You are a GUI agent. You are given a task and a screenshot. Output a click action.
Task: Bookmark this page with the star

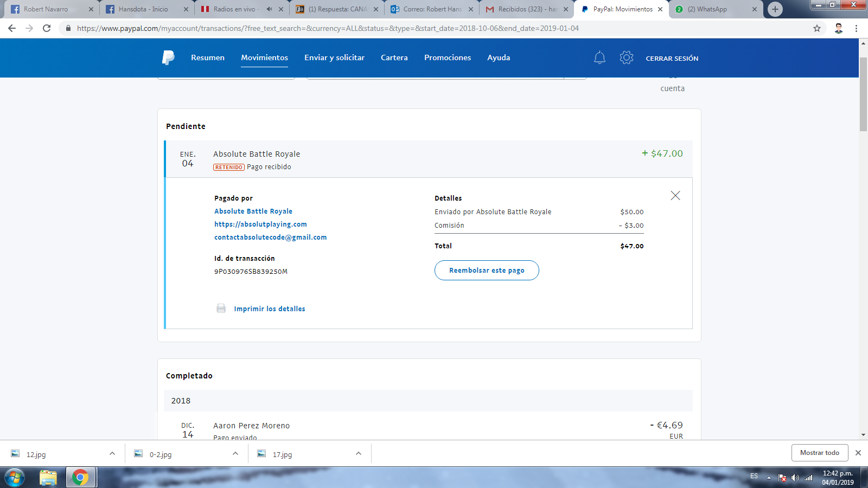(x=817, y=28)
